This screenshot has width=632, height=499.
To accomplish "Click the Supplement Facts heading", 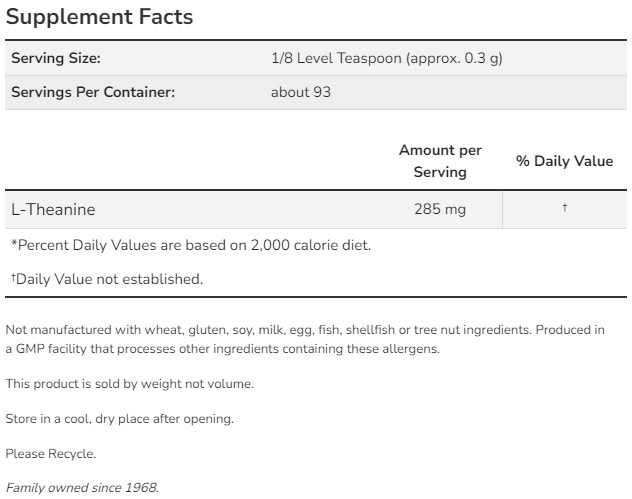I will click(99, 17).
